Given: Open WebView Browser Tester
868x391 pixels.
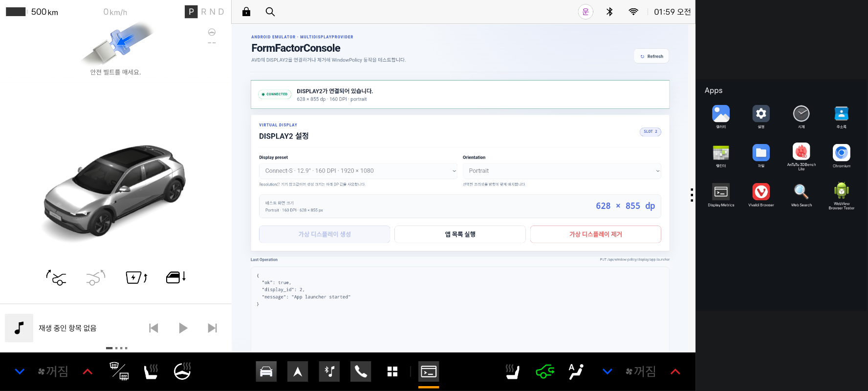Looking at the screenshot, I should [x=841, y=190].
